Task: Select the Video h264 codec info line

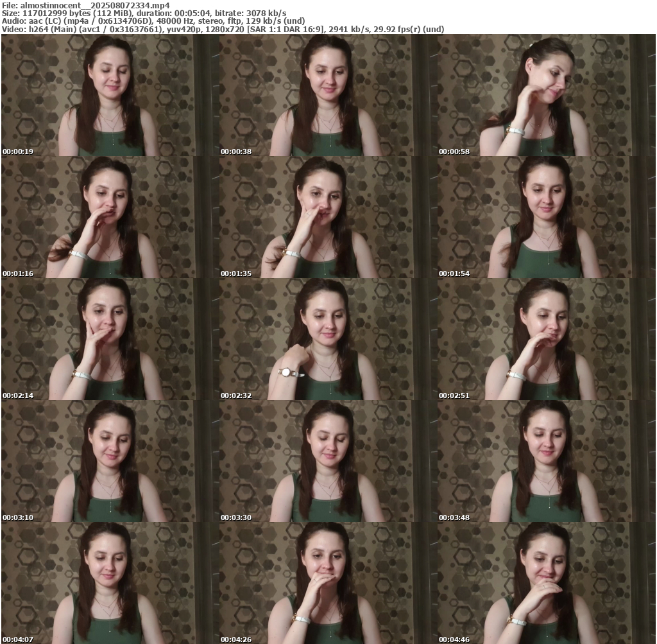Action: 223,29
